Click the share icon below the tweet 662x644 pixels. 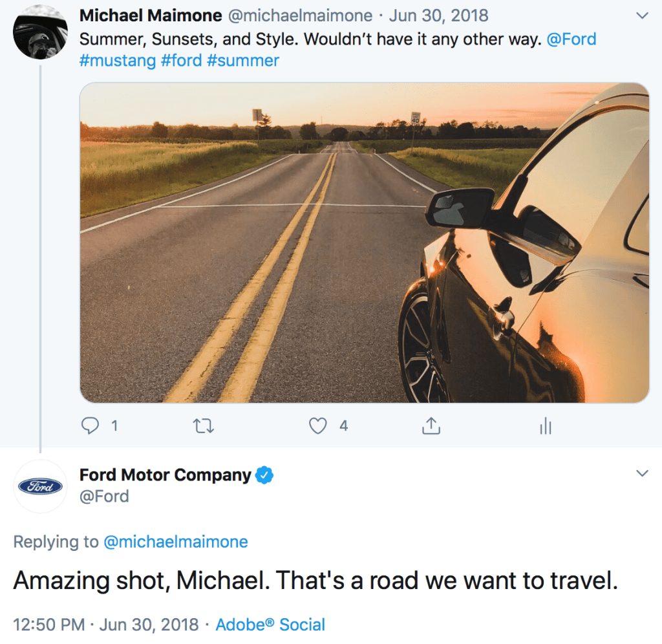[431, 425]
